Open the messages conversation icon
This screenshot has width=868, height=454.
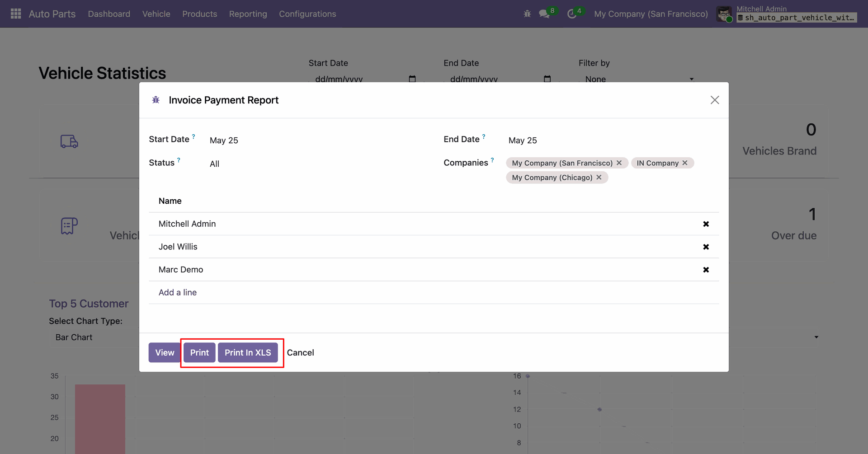pos(544,14)
